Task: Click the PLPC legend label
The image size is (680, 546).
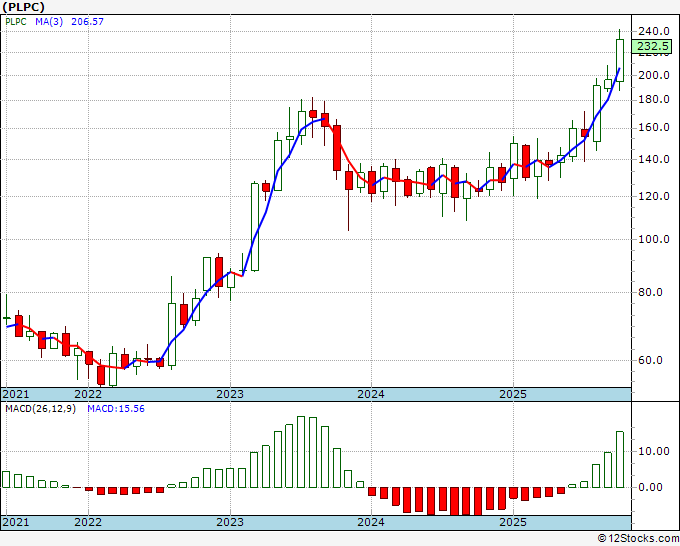Action: (16, 21)
